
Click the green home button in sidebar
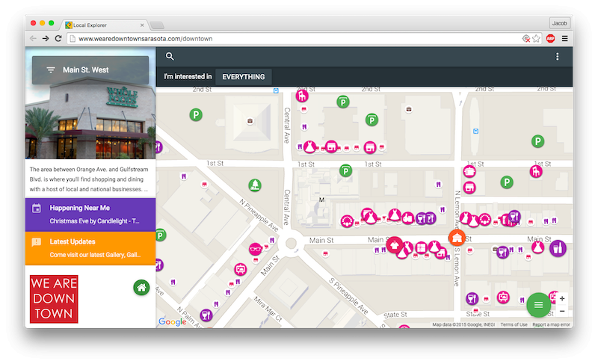141,287
